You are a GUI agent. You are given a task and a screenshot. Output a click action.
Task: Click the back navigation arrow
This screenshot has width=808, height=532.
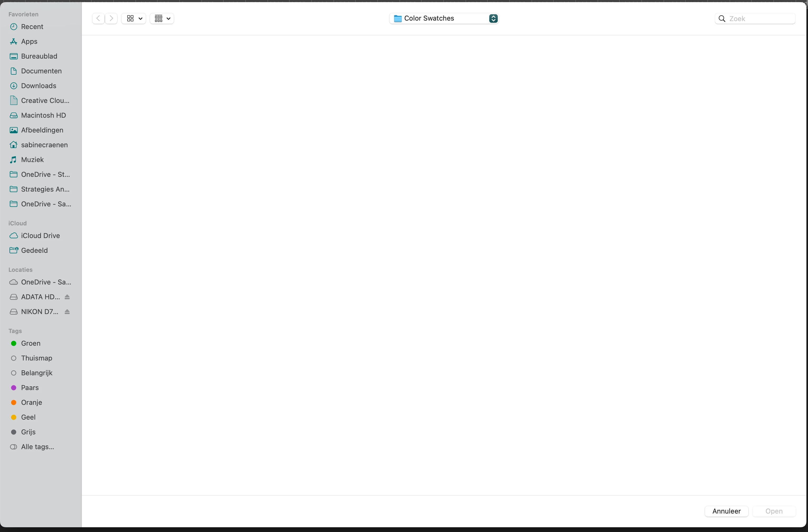(98, 18)
